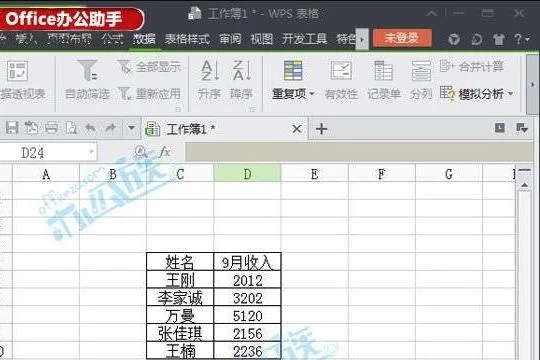Select column G header
The image size is (540, 360).
pos(448,174)
